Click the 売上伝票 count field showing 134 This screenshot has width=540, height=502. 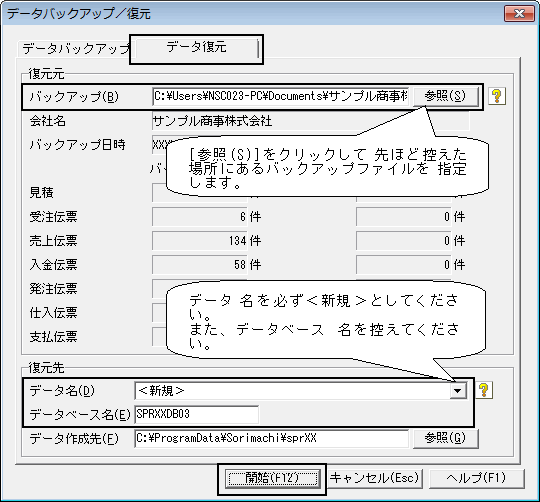click(200, 241)
